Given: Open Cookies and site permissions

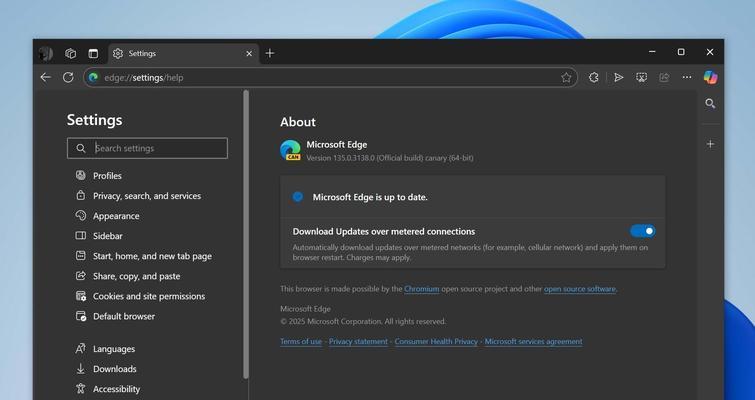Looking at the screenshot, I should point(140,296).
